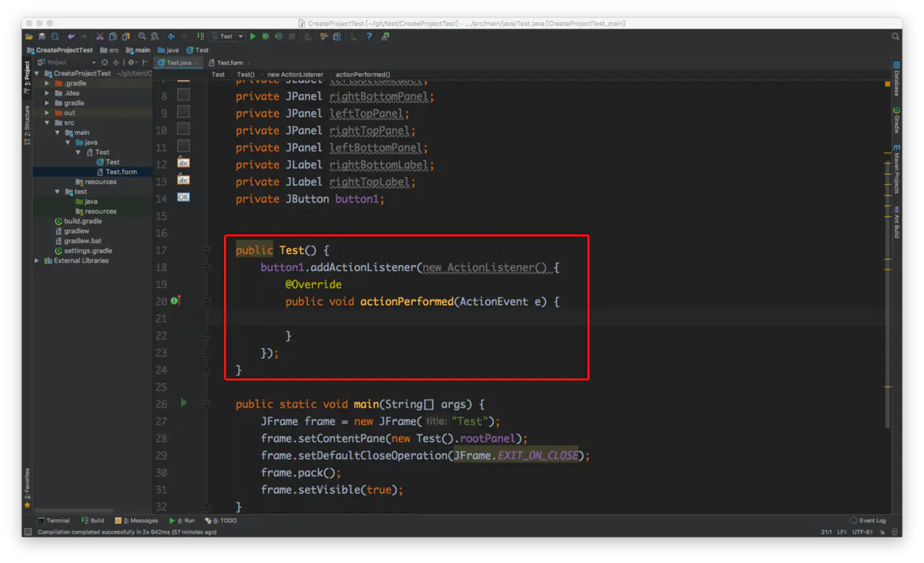Image resolution: width=924 pixels, height=563 pixels.
Task: Open the Build tool window tab
Action: pyautogui.click(x=92, y=521)
